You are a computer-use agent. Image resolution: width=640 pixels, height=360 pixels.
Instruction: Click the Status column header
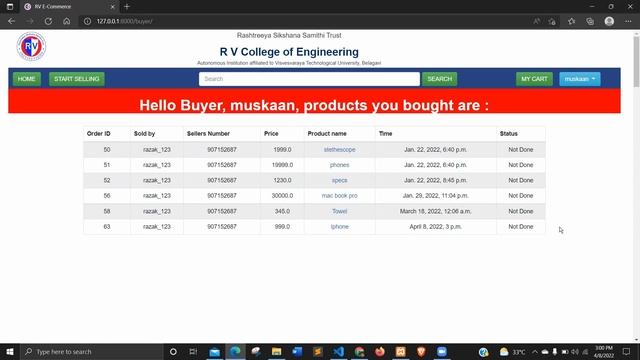pyautogui.click(x=509, y=133)
